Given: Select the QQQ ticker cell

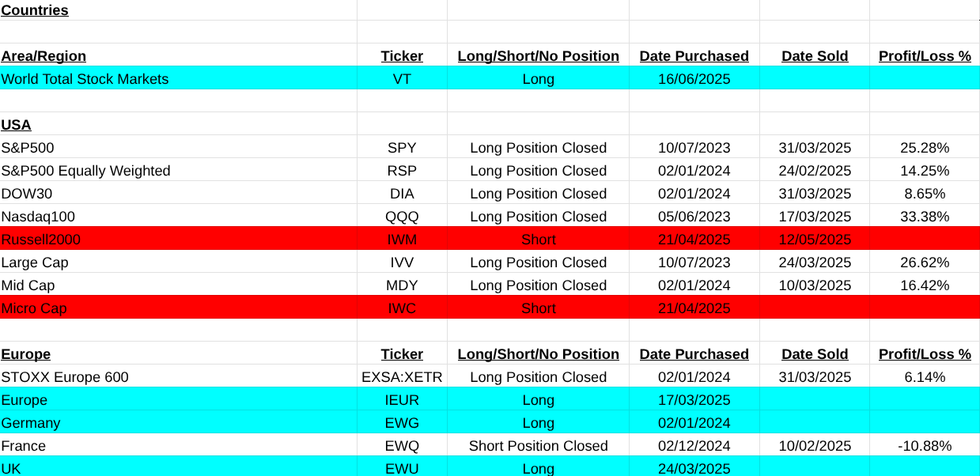Looking at the screenshot, I should click(402, 217).
